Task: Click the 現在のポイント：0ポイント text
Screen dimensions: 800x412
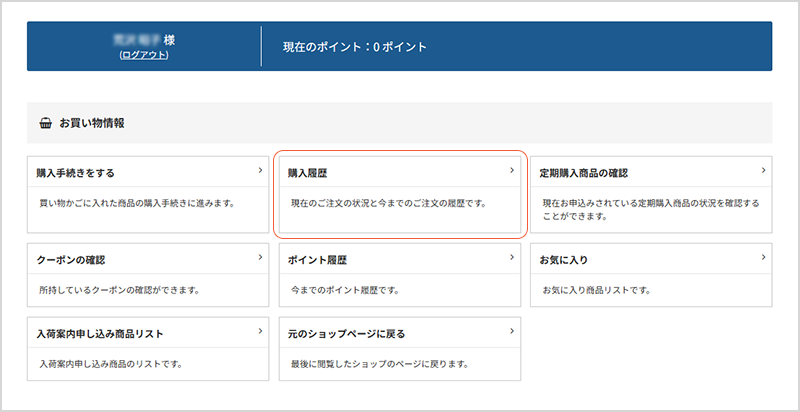Action: point(355,47)
